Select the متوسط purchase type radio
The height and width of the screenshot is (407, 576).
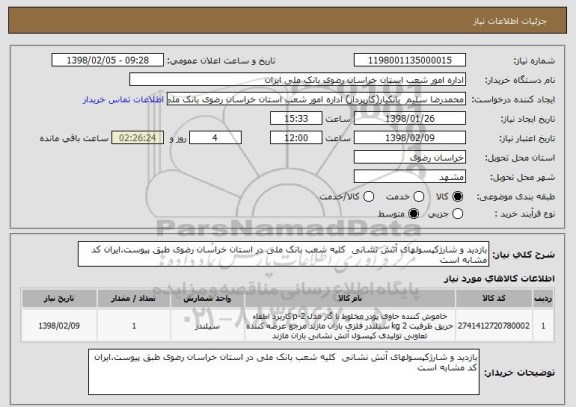point(413,214)
